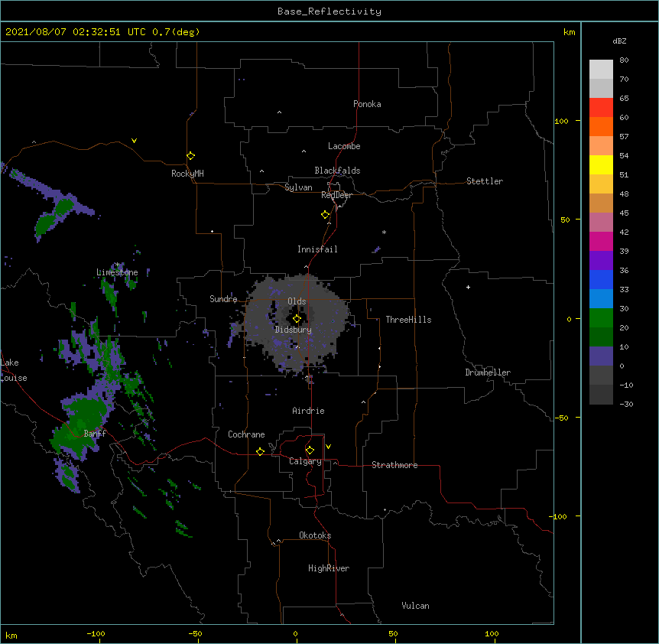659x644 pixels.
Task: Click the Didsbury label
Action: click(x=294, y=330)
